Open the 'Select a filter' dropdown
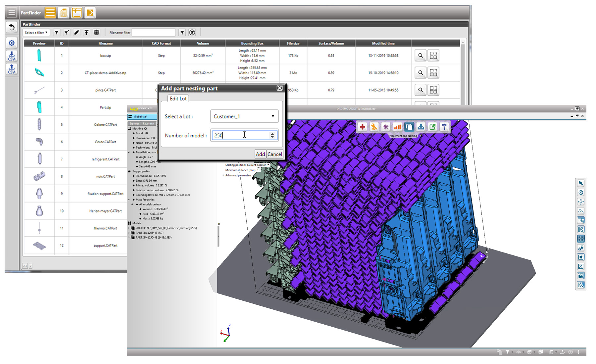This screenshot has width=596, height=364. pos(36,32)
